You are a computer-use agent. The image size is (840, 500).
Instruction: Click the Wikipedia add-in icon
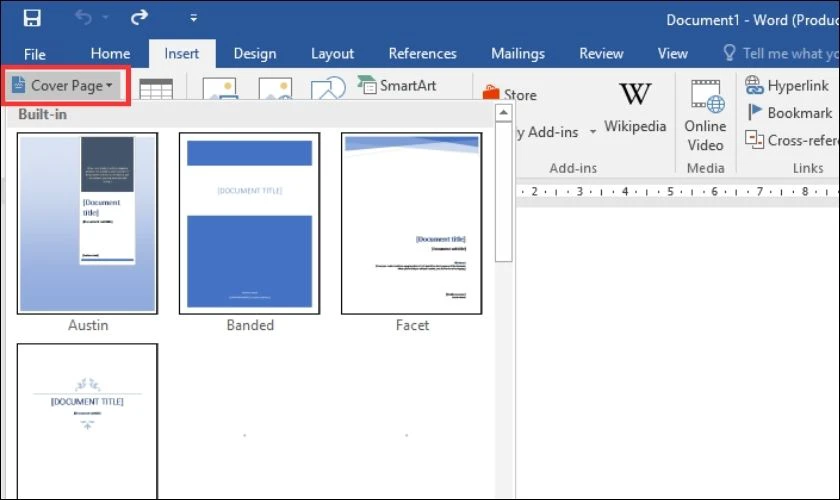click(x=635, y=108)
